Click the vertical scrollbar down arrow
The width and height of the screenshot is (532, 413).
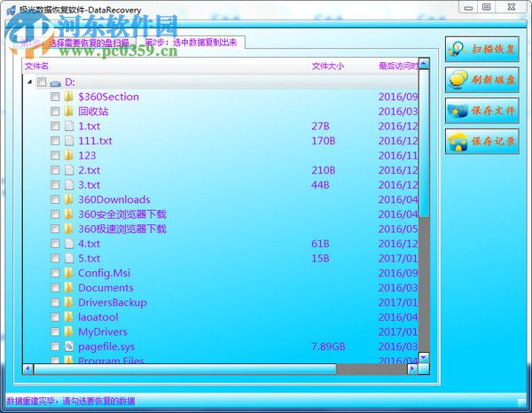coord(424,357)
